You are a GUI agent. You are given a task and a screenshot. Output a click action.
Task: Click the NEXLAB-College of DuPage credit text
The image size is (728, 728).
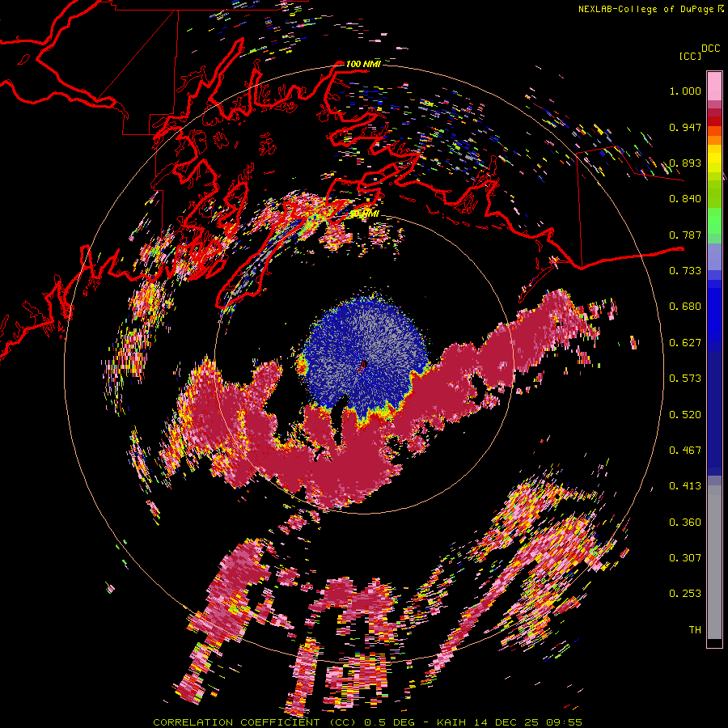pyautogui.click(x=645, y=9)
